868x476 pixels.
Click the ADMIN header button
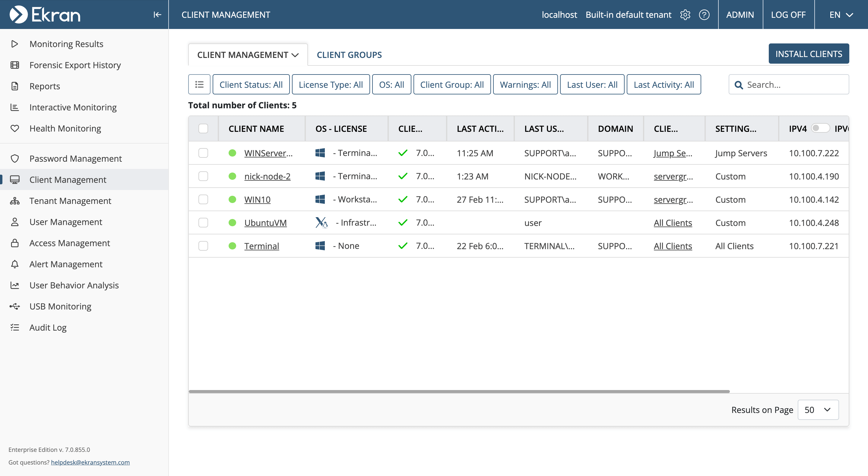tap(740, 15)
